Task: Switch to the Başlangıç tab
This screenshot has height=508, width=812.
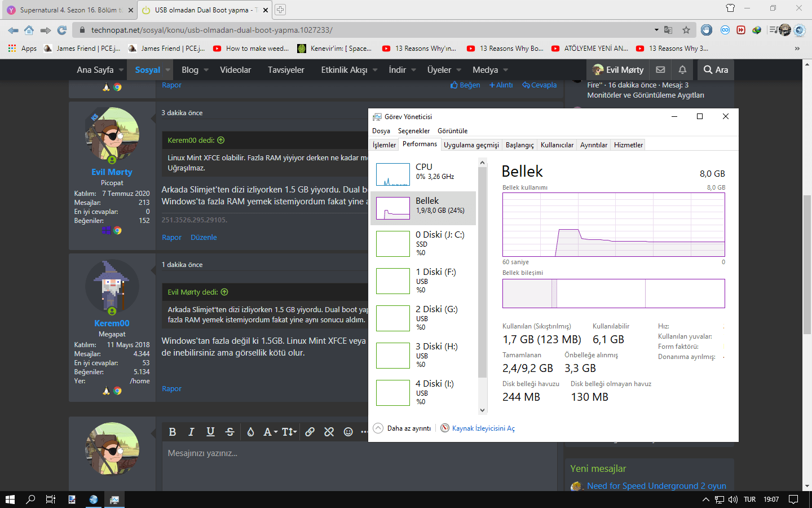Action: (520, 145)
